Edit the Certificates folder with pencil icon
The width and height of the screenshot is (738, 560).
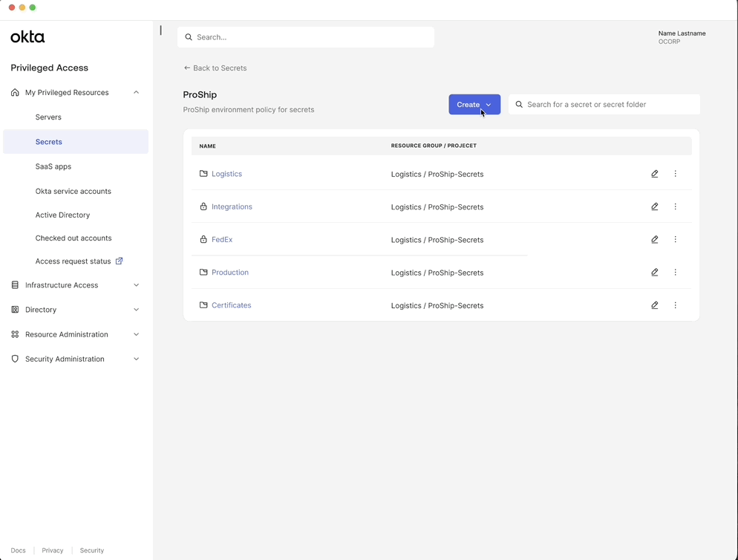[x=654, y=305]
